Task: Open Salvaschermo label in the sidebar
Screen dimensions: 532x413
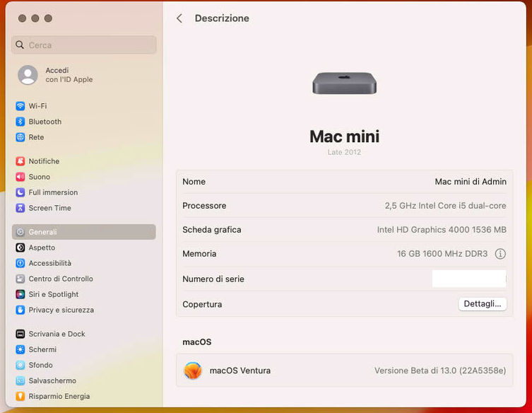Action: point(52,380)
